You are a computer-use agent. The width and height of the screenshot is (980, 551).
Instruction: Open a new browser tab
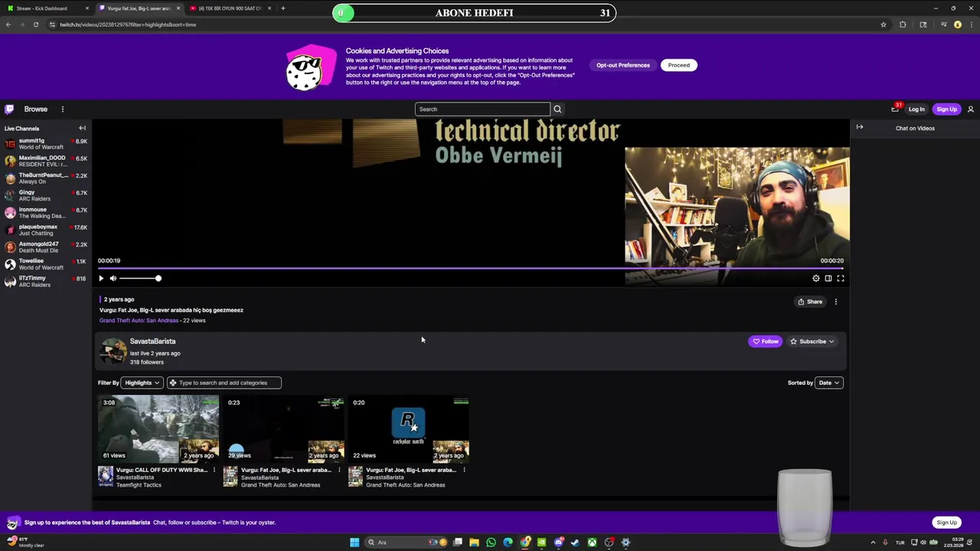(x=283, y=8)
